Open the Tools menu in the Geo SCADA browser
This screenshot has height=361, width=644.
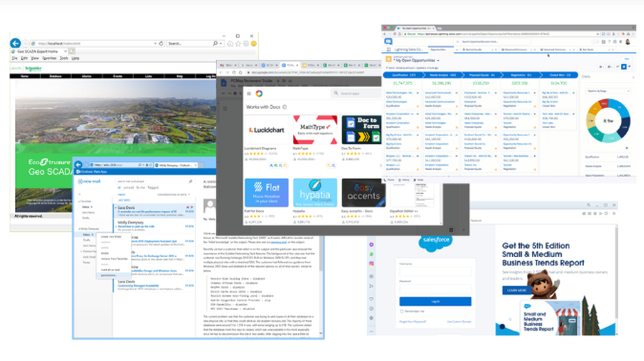(x=64, y=59)
